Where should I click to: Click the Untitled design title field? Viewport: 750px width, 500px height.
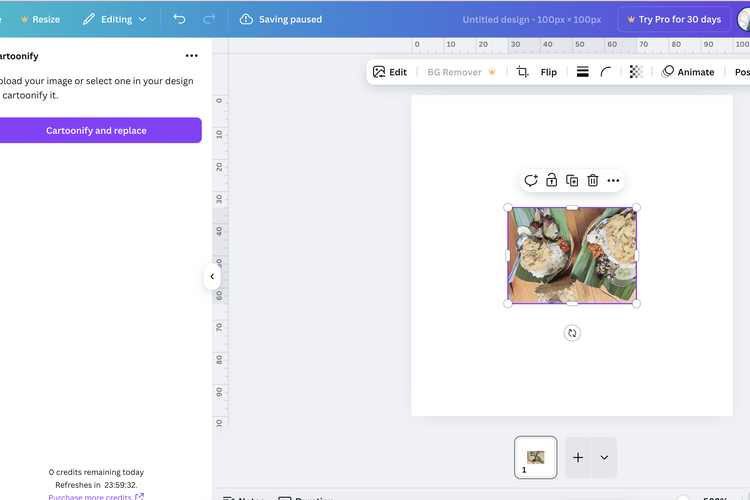[x=531, y=20]
